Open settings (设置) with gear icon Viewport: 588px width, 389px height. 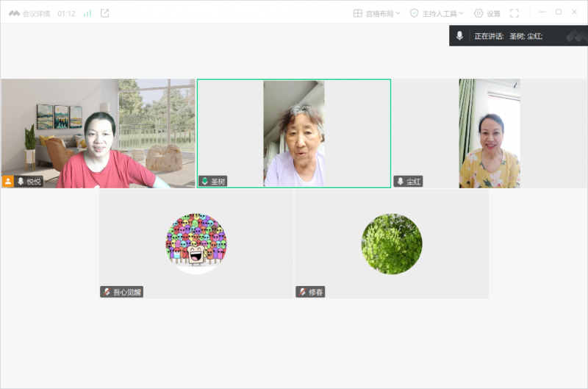click(487, 13)
